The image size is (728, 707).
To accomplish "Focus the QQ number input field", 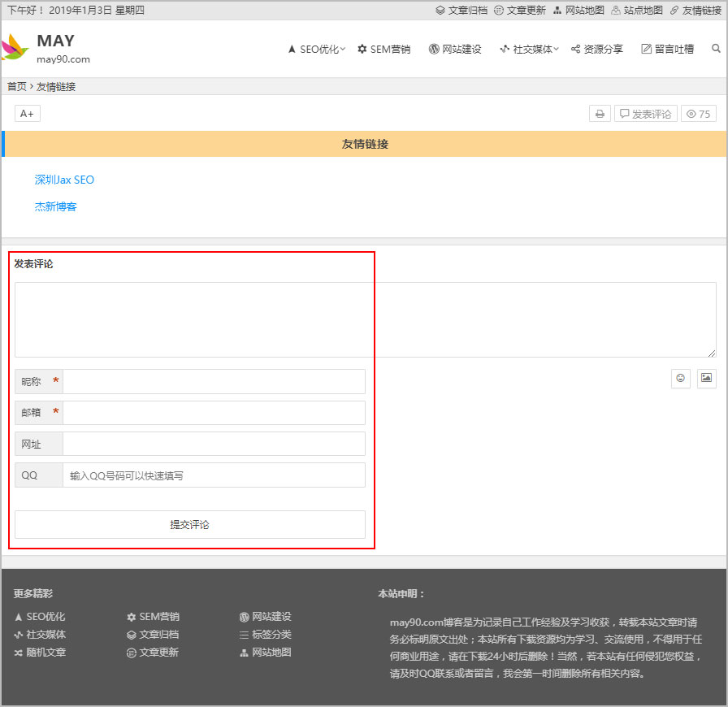I will point(214,475).
